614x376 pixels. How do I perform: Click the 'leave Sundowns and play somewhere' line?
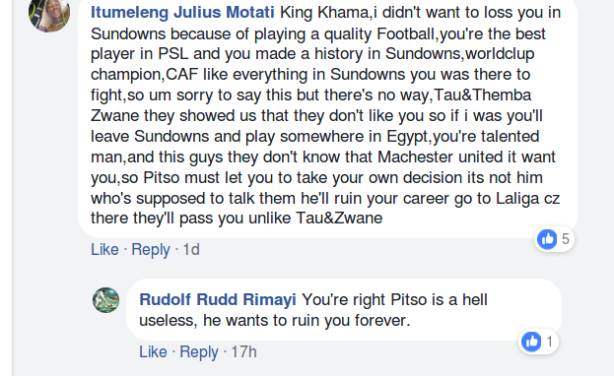[x=315, y=136]
